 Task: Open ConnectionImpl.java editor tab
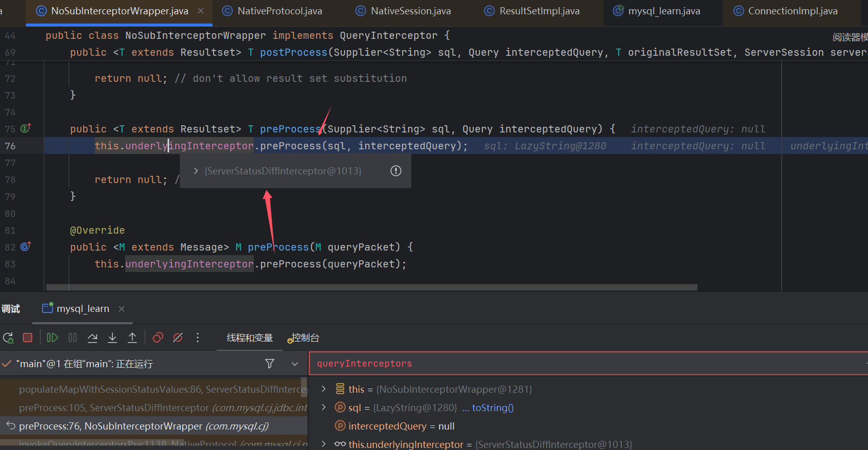coord(785,11)
